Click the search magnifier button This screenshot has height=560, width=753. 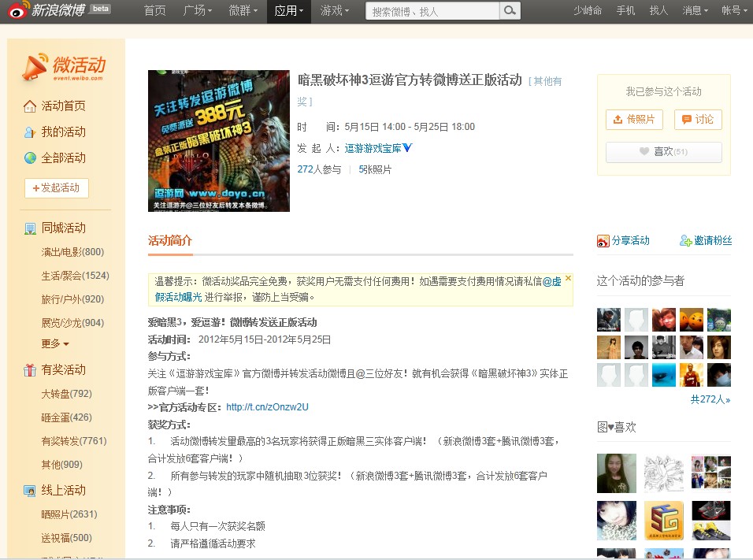510,10
